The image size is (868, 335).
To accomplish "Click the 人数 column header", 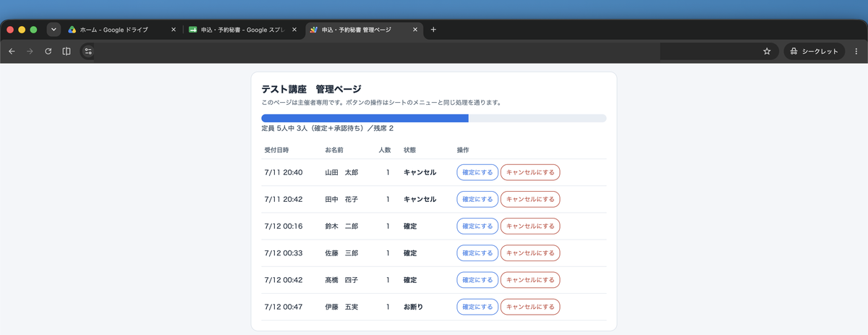I will (385, 150).
